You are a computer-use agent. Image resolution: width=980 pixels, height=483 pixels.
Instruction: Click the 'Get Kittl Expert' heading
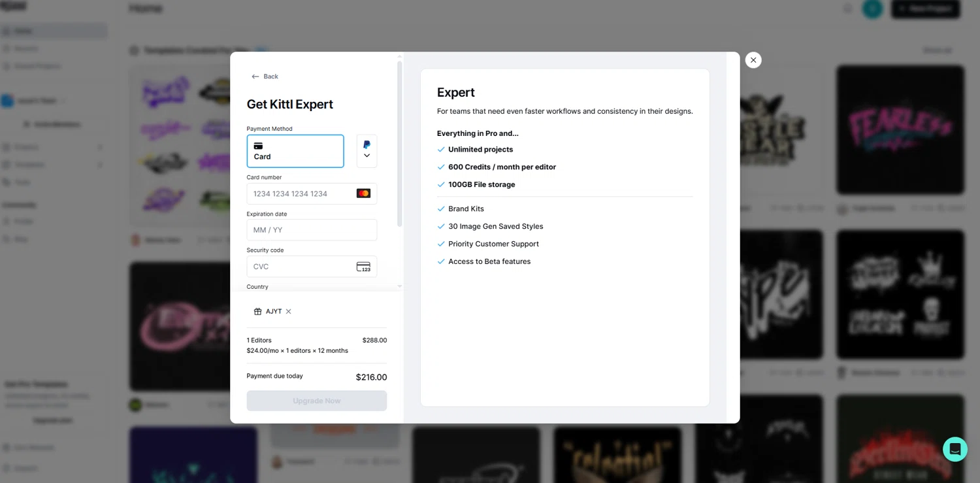click(290, 105)
